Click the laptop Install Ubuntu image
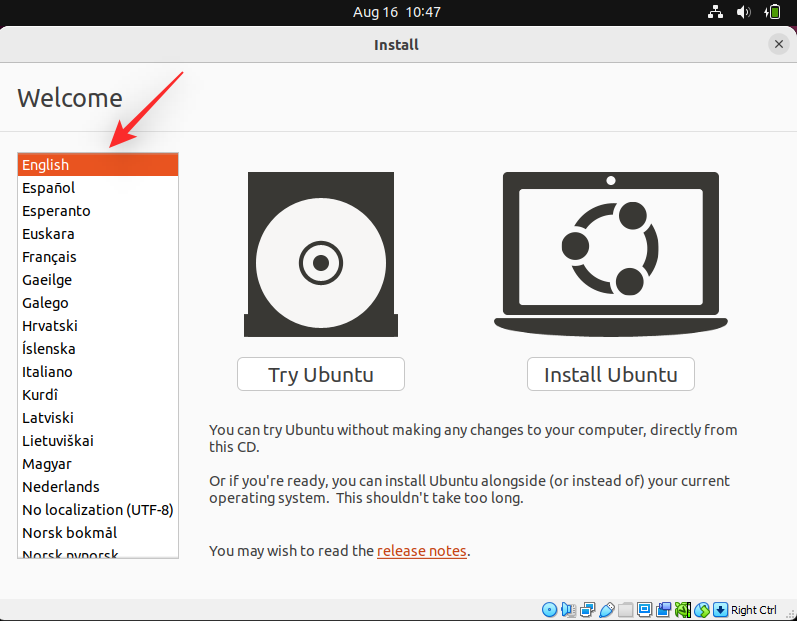Screen dimensions: 797x621 610,254
